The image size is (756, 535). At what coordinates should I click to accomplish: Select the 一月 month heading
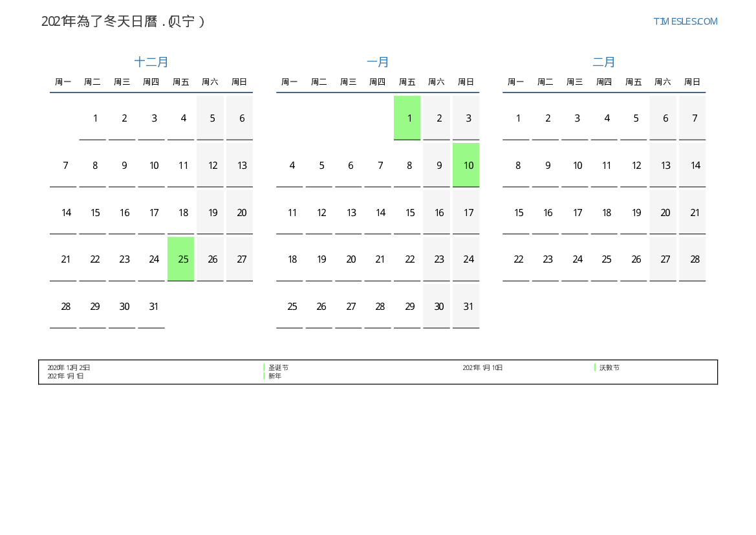(378, 62)
